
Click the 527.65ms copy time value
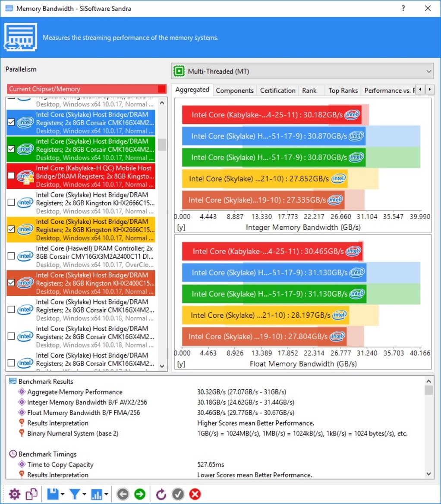pyautogui.click(x=211, y=464)
